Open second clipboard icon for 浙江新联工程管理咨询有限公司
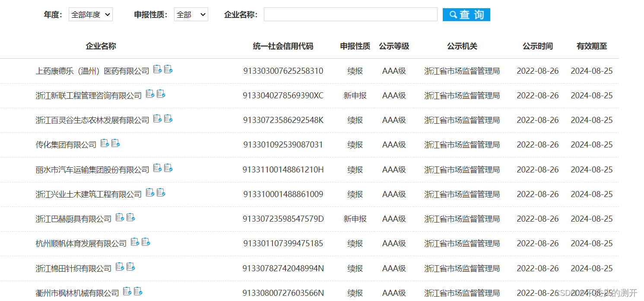Viewport: 644px width, 301px height. (161, 94)
